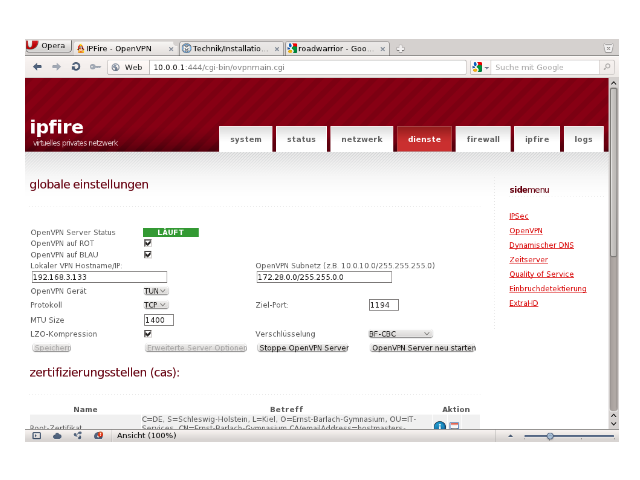The width and height of the screenshot is (640, 480).
Task: Click OpenVPN Server neu starten button
Action: (x=424, y=348)
